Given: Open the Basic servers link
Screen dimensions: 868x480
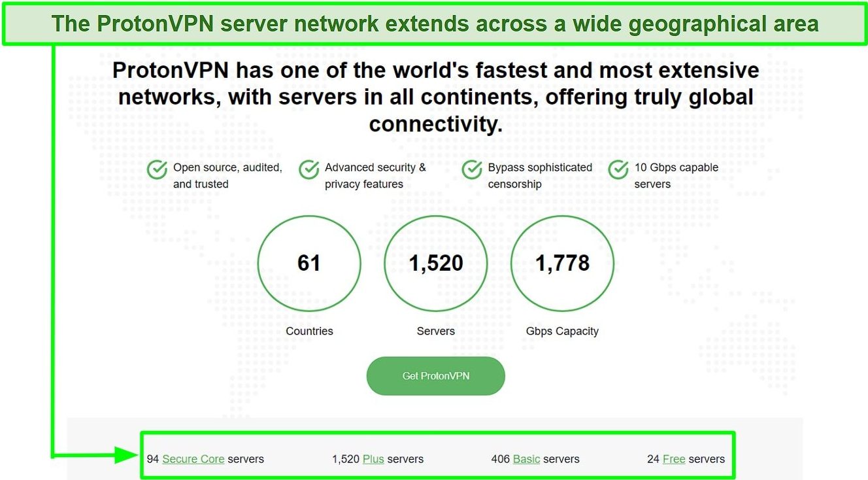Looking at the screenshot, I should (526, 459).
